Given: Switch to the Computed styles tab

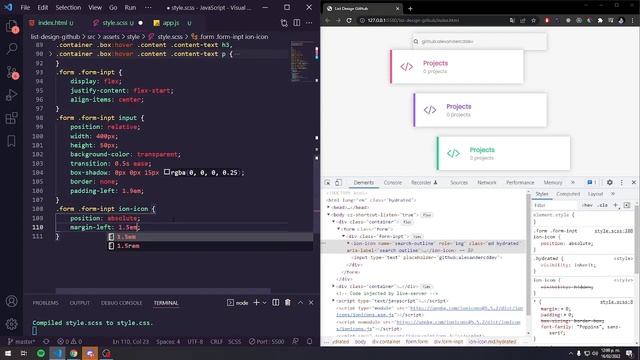Looking at the screenshot, I should click(568, 194).
